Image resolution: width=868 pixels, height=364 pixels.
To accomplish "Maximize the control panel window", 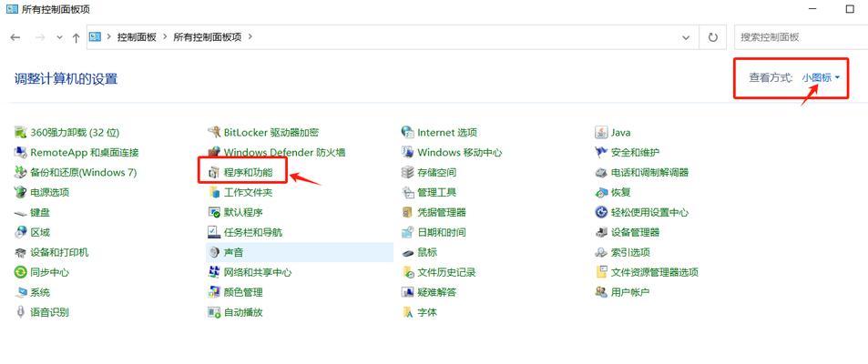I will point(851,9).
